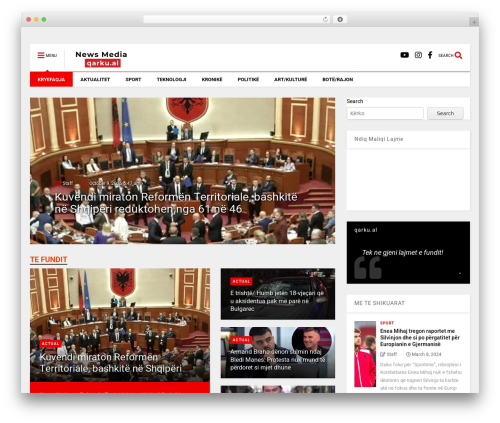The image size is (500, 423).
Task: Open the Instagram social icon
Action: coord(418,55)
